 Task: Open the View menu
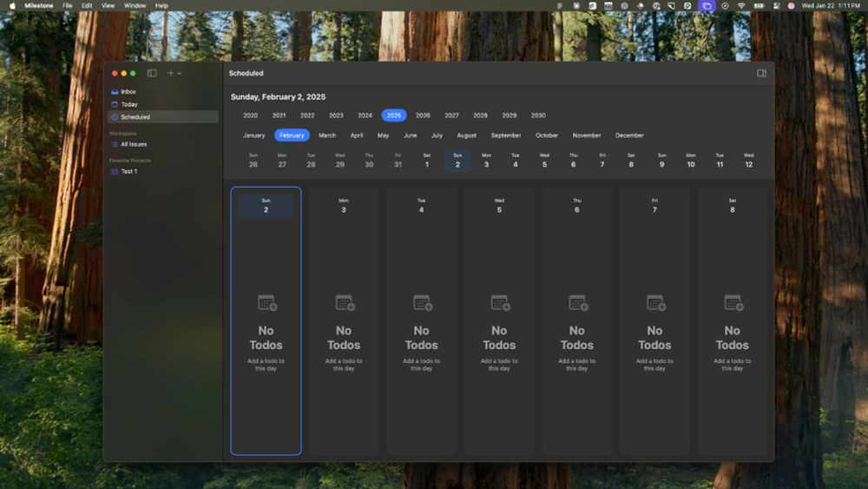point(108,5)
